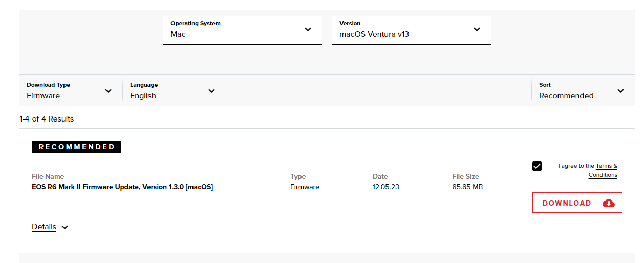Click the chevron arrow beside macOS Ventura v13
This screenshot has width=644, height=263.
pos(477,30)
